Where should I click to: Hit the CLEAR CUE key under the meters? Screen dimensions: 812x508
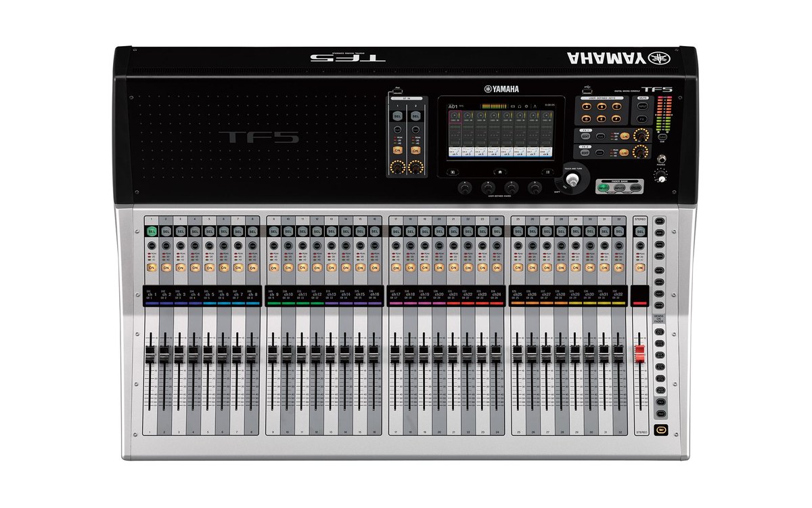pyautogui.click(x=662, y=136)
